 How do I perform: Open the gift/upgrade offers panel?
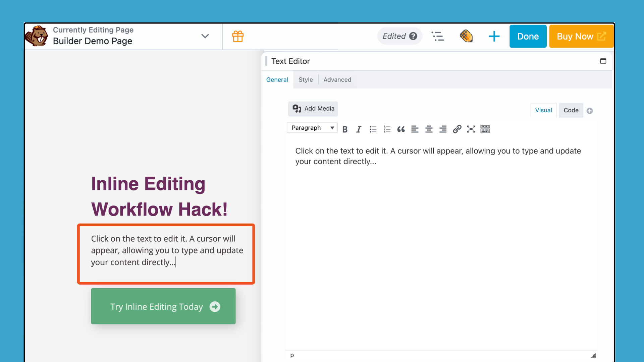pyautogui.click(x=238, y=36)
